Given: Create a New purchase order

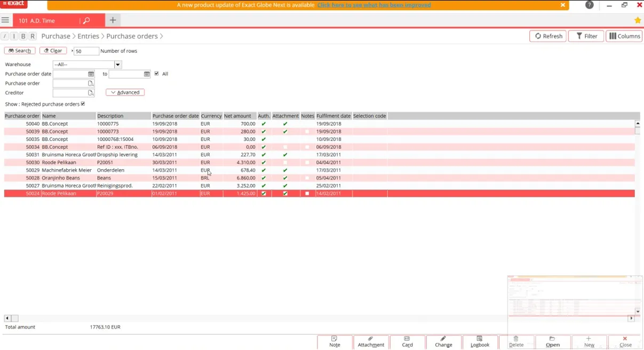Looking at the screenshot, I should click(x=589, y=342).
